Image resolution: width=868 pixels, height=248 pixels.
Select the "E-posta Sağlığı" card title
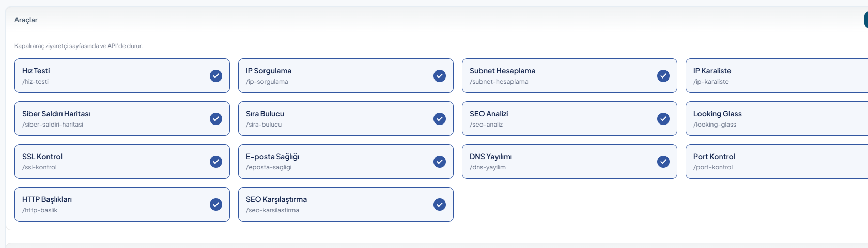coord(272,157)
